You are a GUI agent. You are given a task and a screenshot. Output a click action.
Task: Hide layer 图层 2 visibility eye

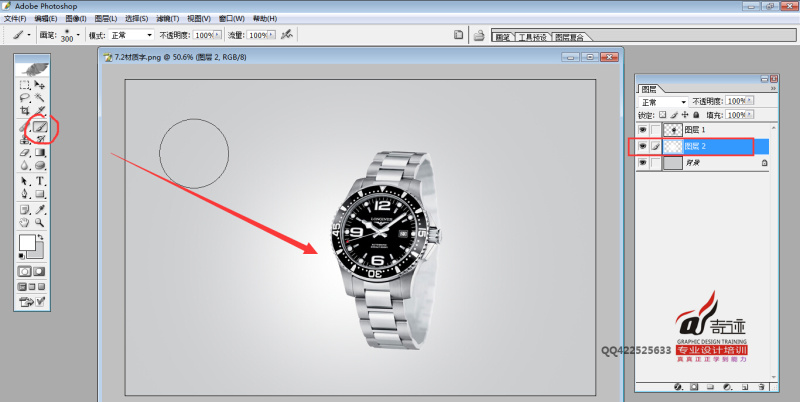pos(642,146)
